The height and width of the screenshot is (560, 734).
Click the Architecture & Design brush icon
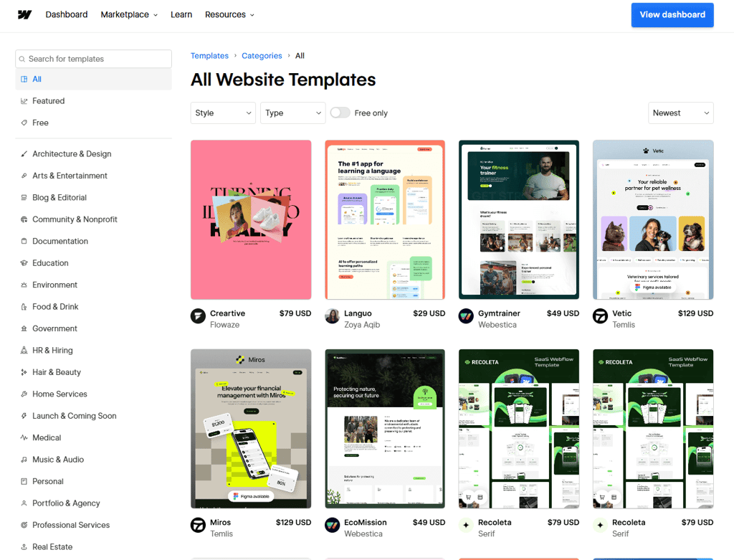click(x=24, y=153)
